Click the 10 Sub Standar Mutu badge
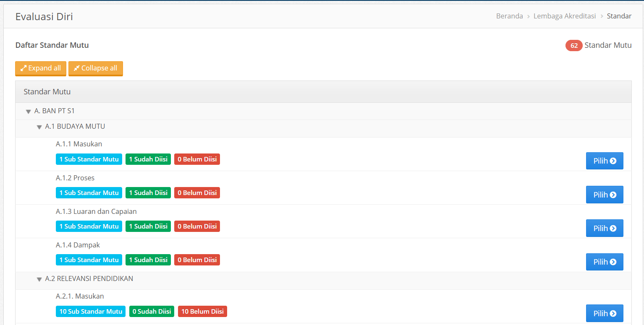The width and height of the screenshot is (644, 325). 91,312
